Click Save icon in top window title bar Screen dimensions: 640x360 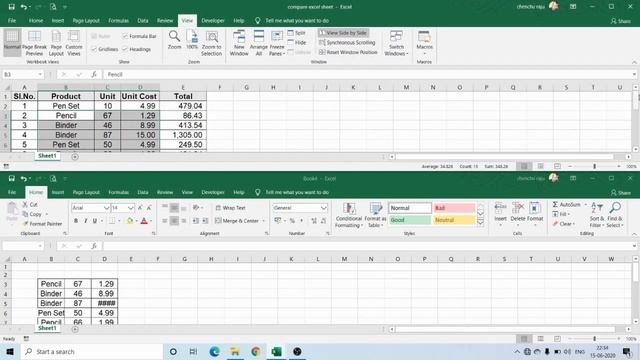(11, 7)
